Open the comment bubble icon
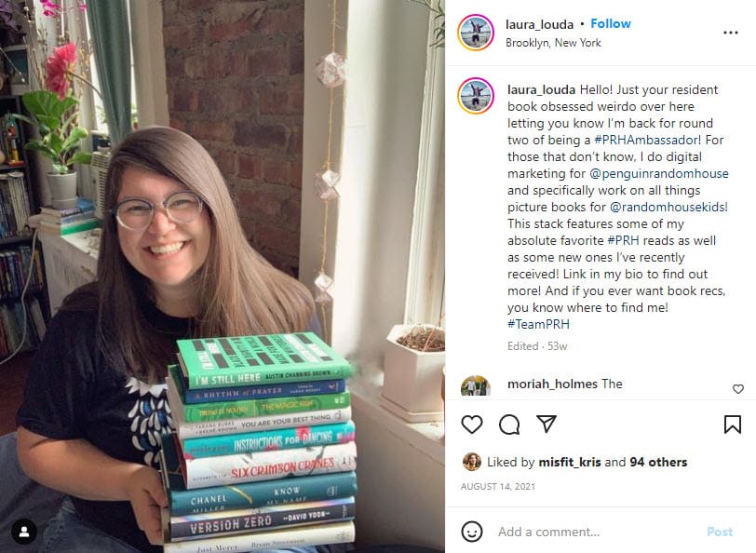The height and width of the screenshot is (553, 756). (509, 425)
